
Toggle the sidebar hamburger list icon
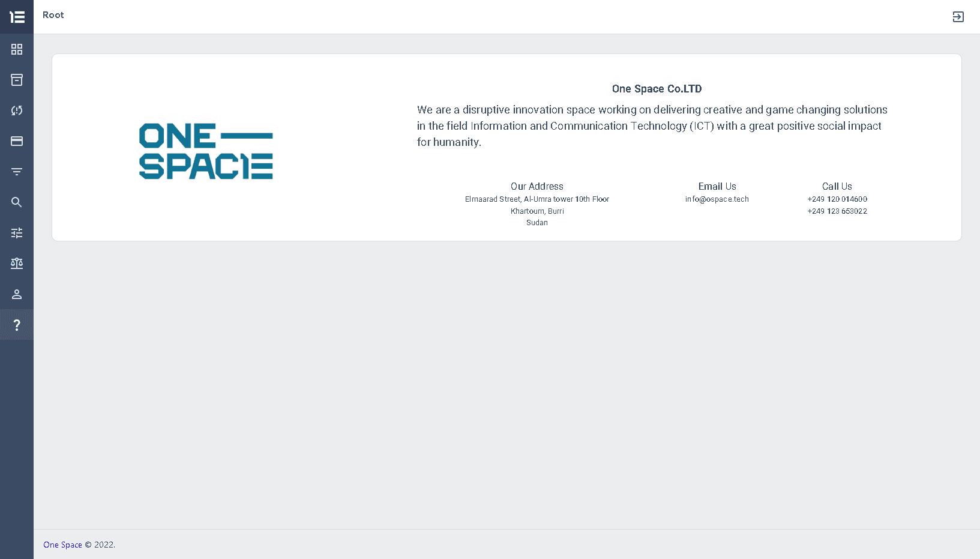[16, 17]
